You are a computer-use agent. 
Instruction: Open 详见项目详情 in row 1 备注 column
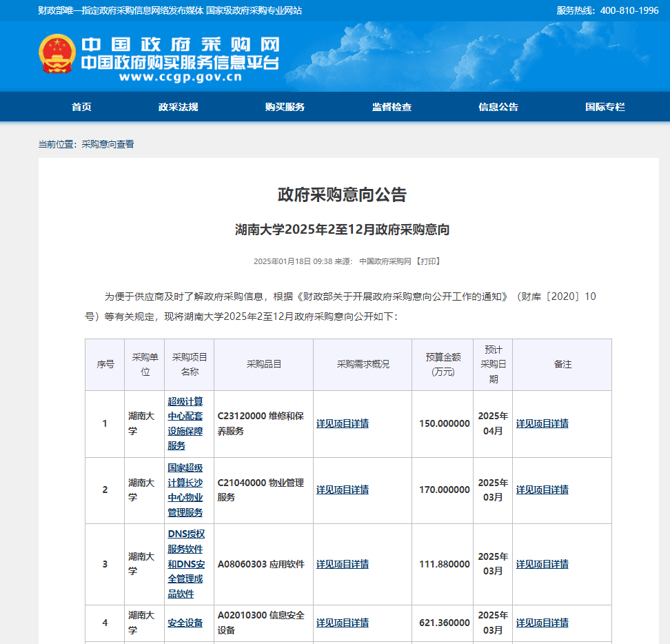542,423
